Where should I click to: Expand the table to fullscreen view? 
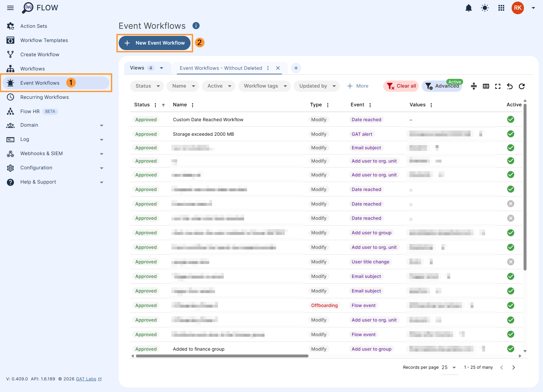498,86
